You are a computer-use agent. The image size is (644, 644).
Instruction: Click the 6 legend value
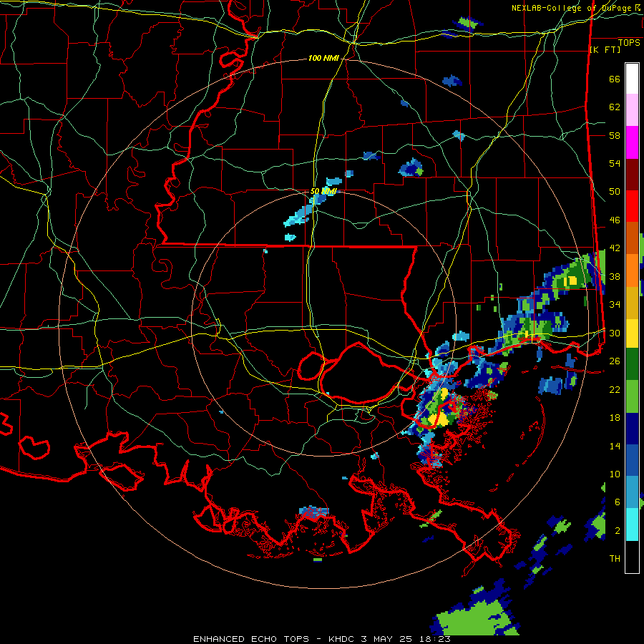[x=617, y=502]
